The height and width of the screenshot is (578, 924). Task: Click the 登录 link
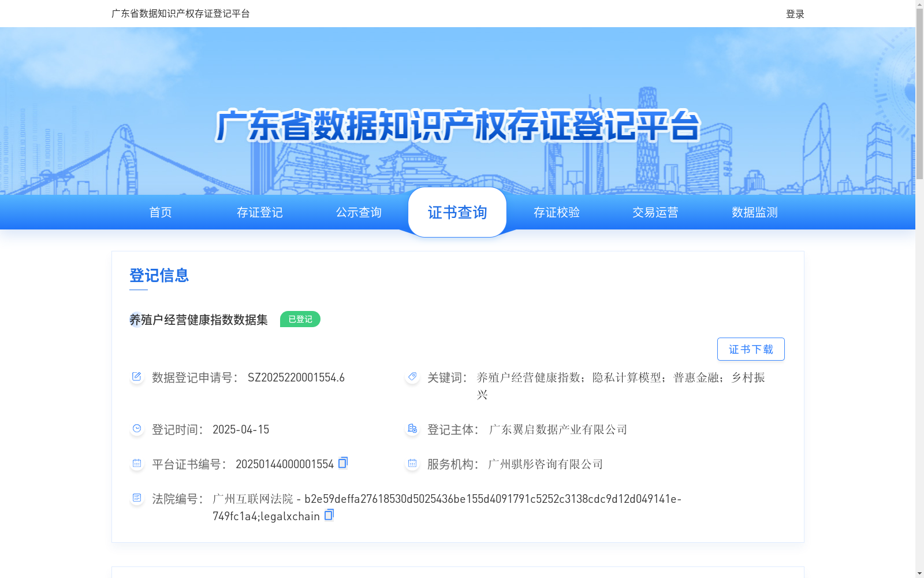point(795,14)
